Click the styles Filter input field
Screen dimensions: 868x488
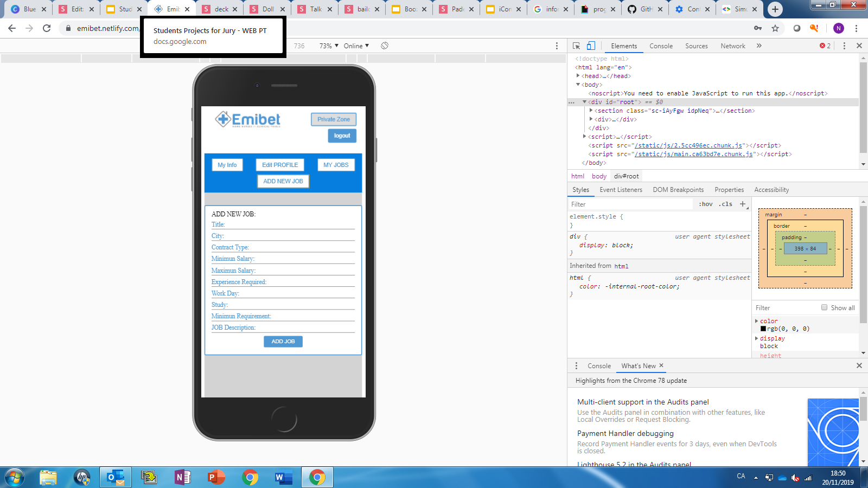pos(630,204)
